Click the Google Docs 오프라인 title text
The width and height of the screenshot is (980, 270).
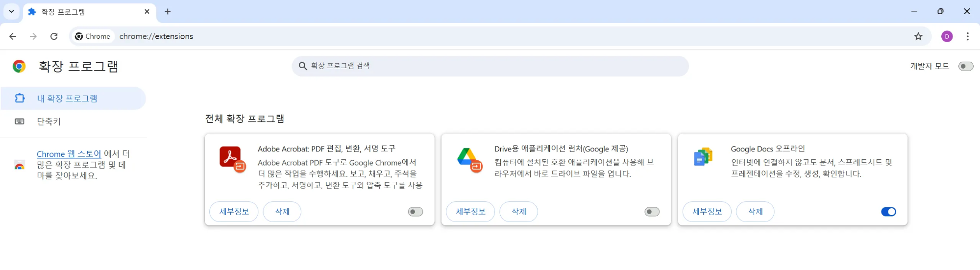coord(768,149)
